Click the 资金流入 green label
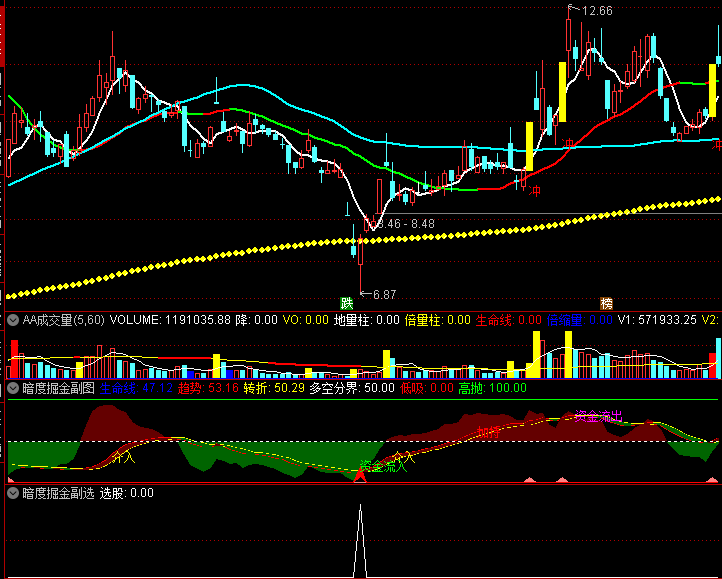The width and height of the screenshot is (722, 579). pos(384,465)
